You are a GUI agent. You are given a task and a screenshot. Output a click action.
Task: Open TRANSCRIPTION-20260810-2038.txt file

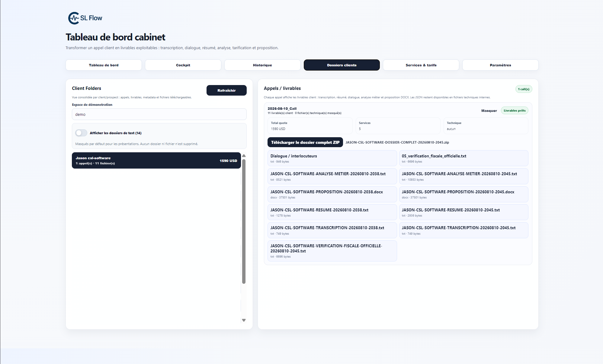[332, 230]
